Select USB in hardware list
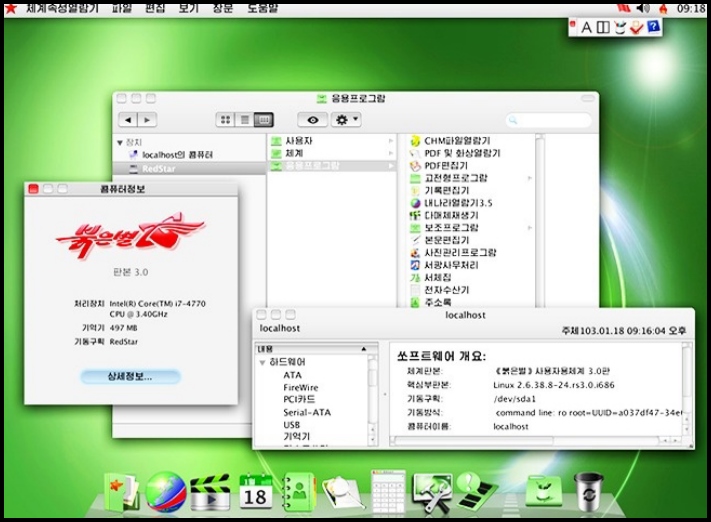Image resolution: width=711 pixels, height=522 pixels. click(x=292, y=425)
